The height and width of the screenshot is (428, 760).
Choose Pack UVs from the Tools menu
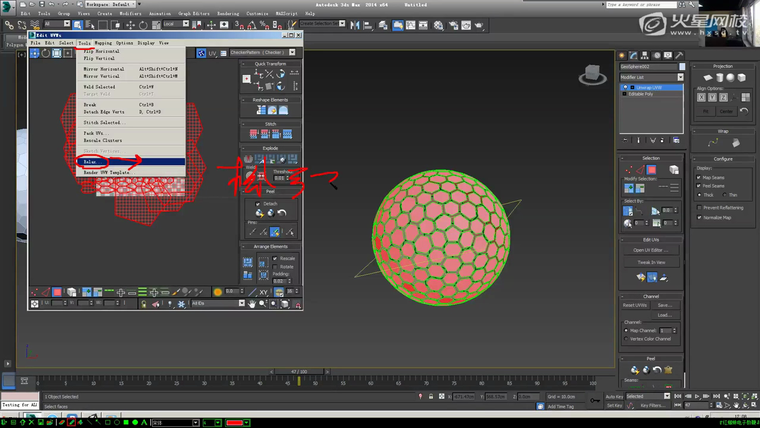(93, 133)
